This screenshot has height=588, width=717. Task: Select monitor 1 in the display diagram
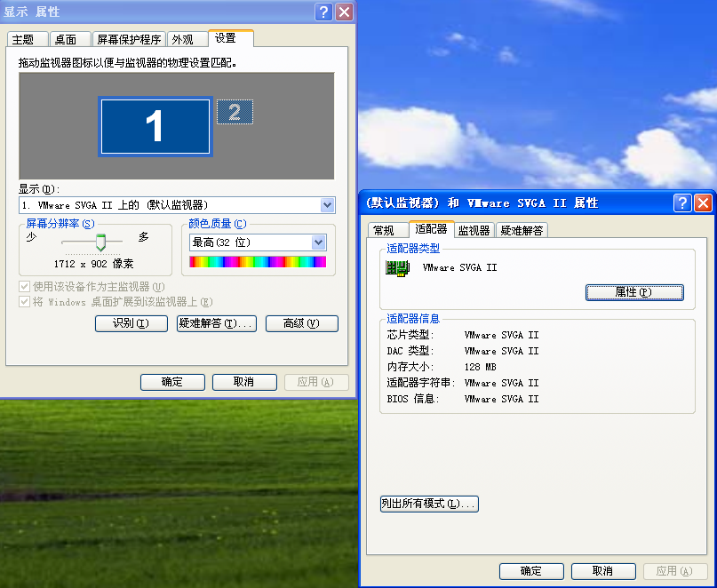coord(155,126)
